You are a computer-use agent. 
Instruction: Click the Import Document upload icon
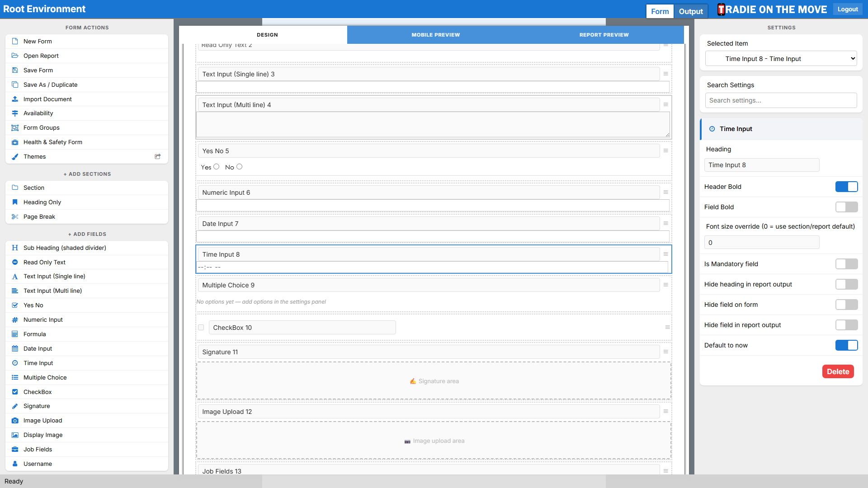15,99
